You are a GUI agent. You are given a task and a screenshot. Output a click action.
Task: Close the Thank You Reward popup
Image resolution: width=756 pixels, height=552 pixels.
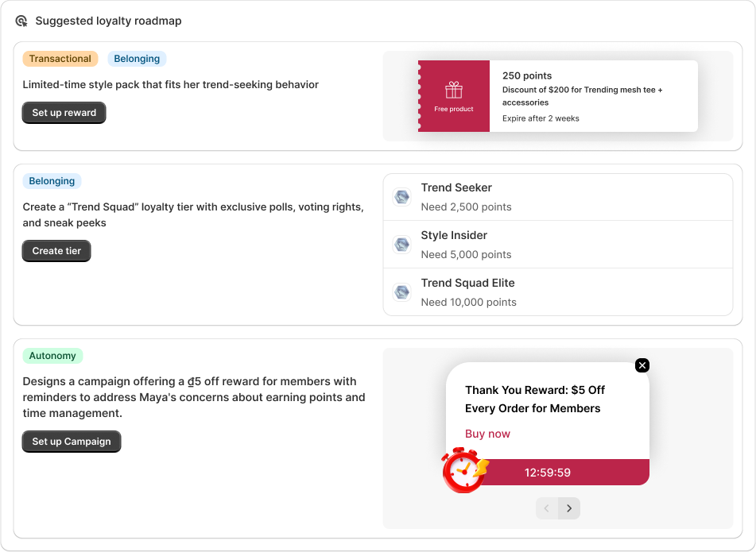point(642,365)
